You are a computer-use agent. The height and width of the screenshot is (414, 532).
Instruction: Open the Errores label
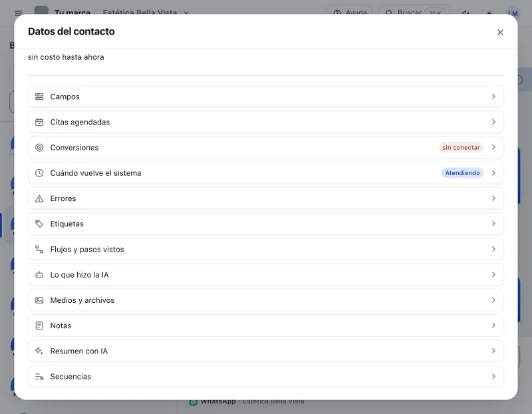[x=63, y=198]
